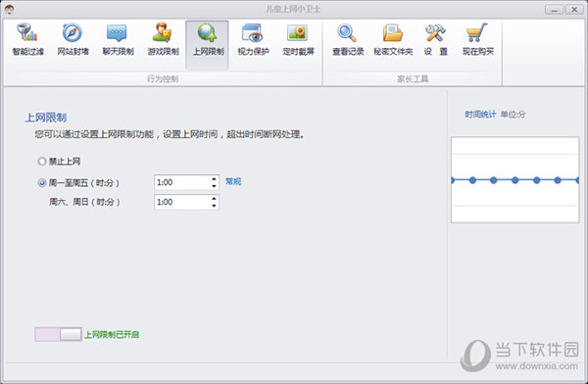Open the 视力保护 eye protection tool

coord(253,40)
